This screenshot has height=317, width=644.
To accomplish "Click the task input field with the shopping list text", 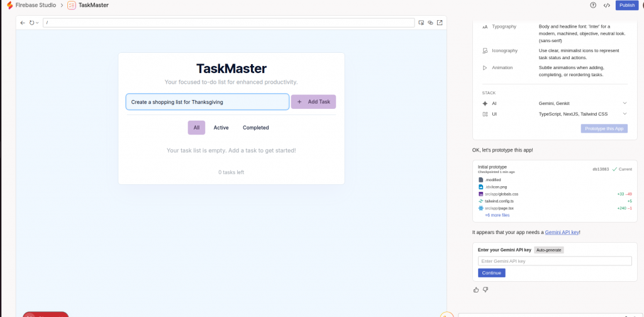I will point(208,102).
